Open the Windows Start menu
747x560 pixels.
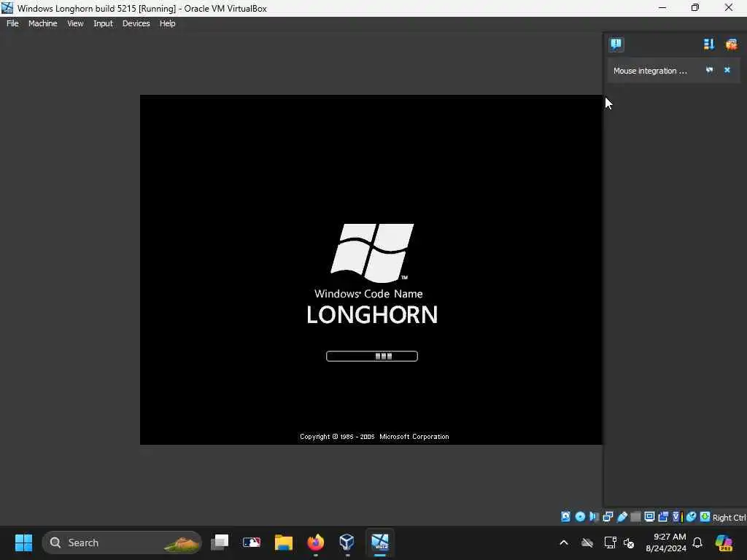click(x=23, y=542)
